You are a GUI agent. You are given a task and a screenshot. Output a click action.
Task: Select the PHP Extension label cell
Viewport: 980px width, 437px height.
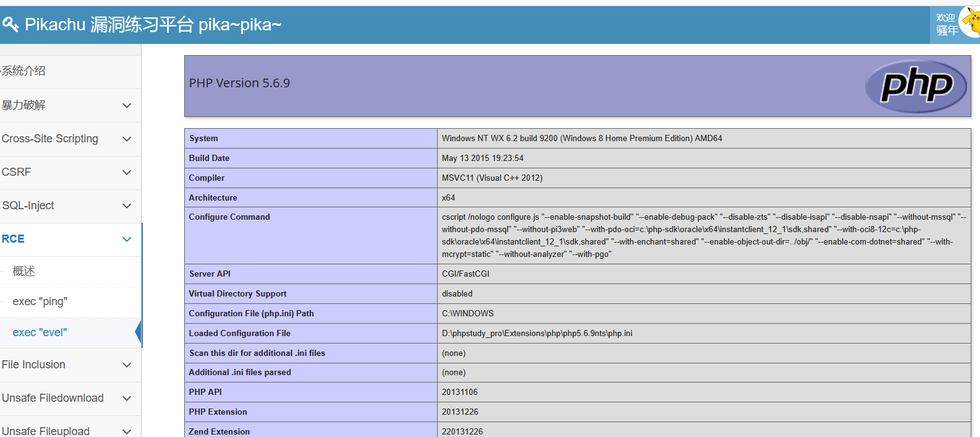[x=311, y=412]
